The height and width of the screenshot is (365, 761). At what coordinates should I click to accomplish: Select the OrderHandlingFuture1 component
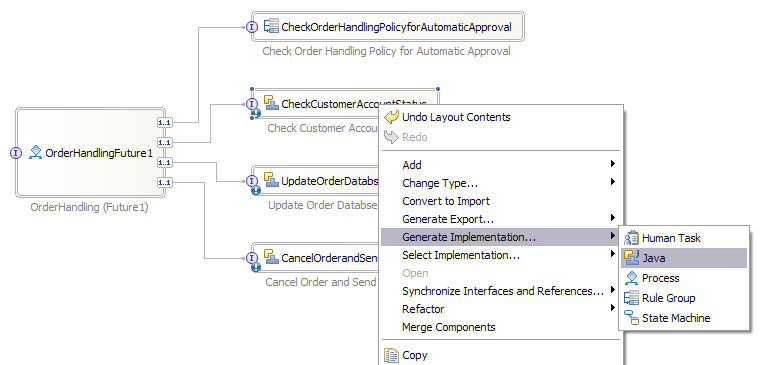90,152
